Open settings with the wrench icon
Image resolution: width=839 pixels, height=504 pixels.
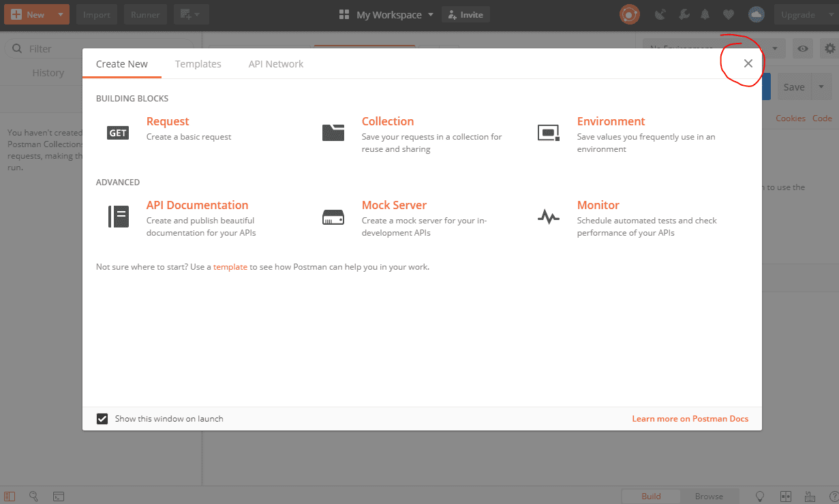[684, 14]
